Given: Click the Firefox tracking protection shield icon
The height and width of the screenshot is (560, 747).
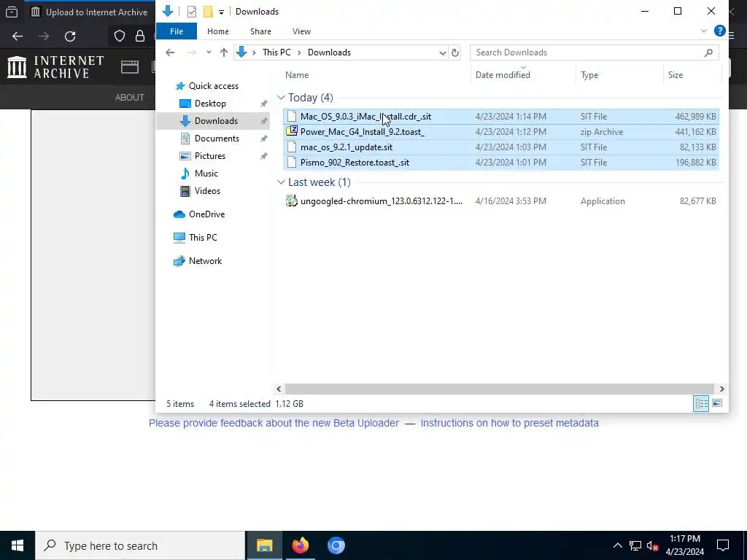Looking at the screenshot, I should click(x=120, y=36).
